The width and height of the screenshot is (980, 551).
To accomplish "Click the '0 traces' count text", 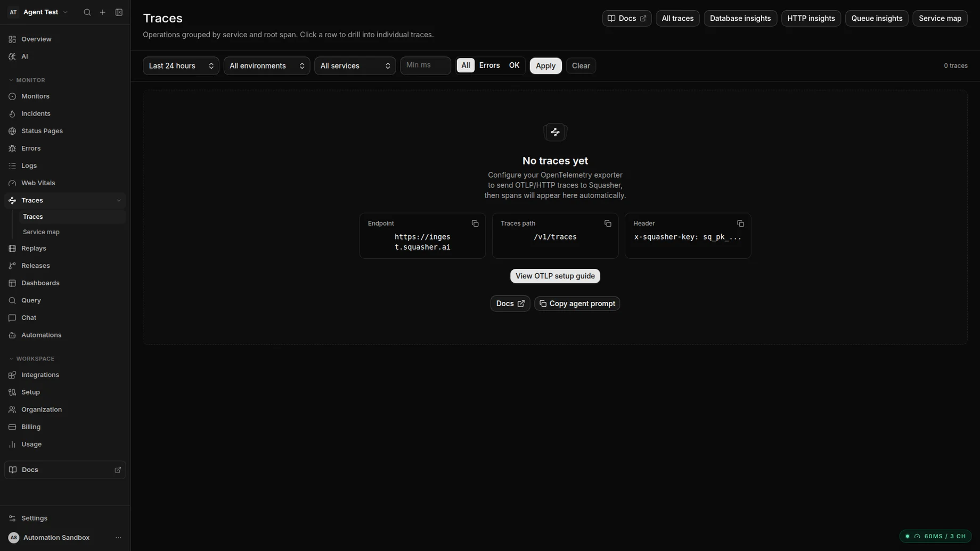I will coord(956,66).
